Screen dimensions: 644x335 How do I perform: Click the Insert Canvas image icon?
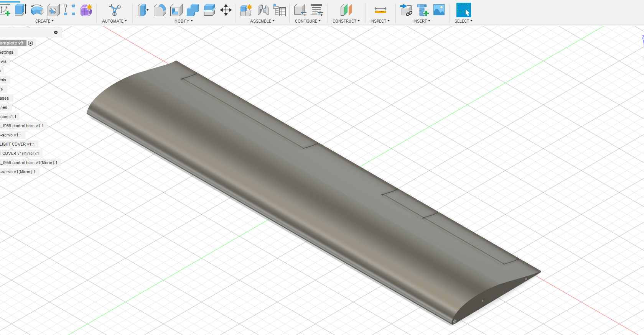(439, 10)
